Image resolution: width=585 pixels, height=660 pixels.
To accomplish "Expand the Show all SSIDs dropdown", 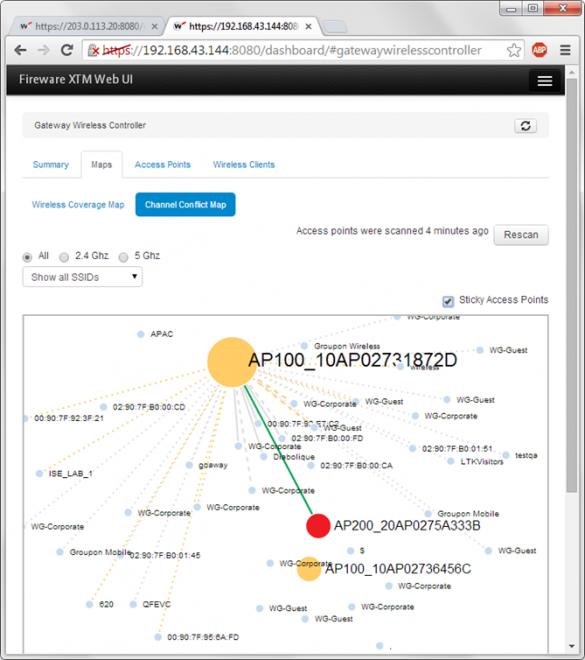I will [x=82, y=277].
